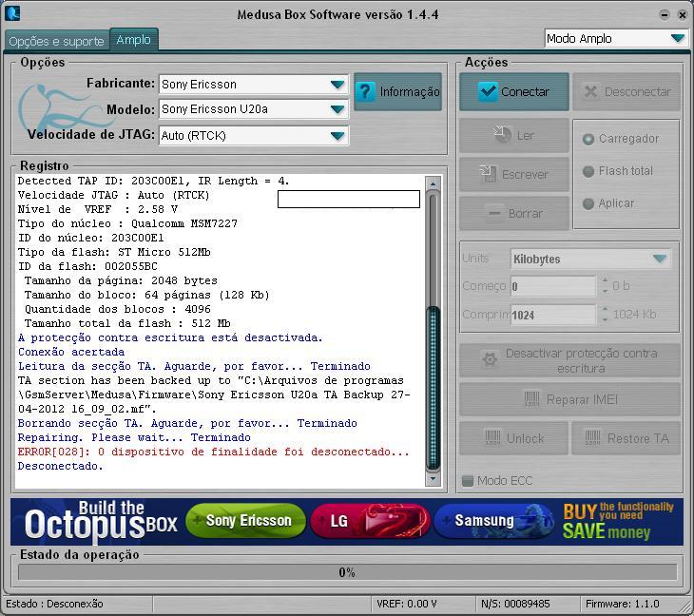This screenshot has height=616, width=694.
Task: Click the barcode icon on Restore TA
Action: coord(593,437)
